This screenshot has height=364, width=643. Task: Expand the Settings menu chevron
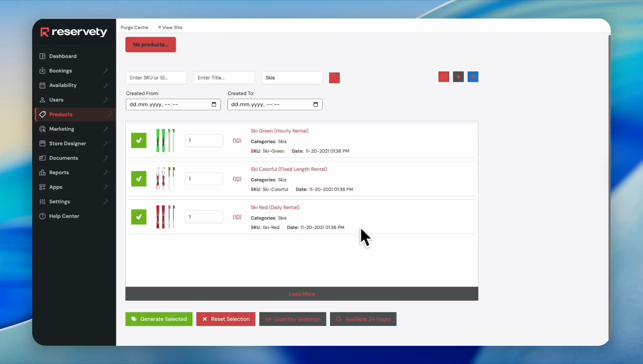click(106, 202)
